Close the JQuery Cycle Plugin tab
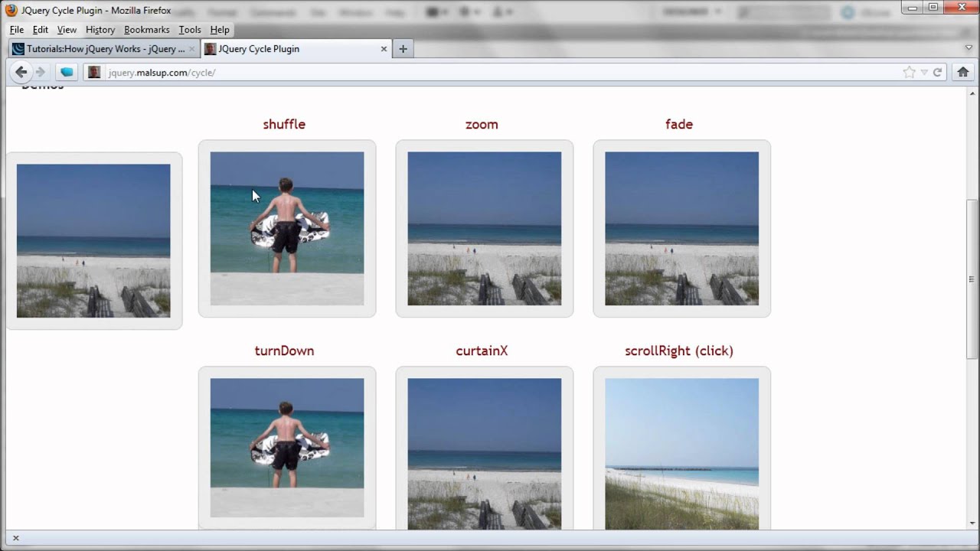 [x=384, y=49]
